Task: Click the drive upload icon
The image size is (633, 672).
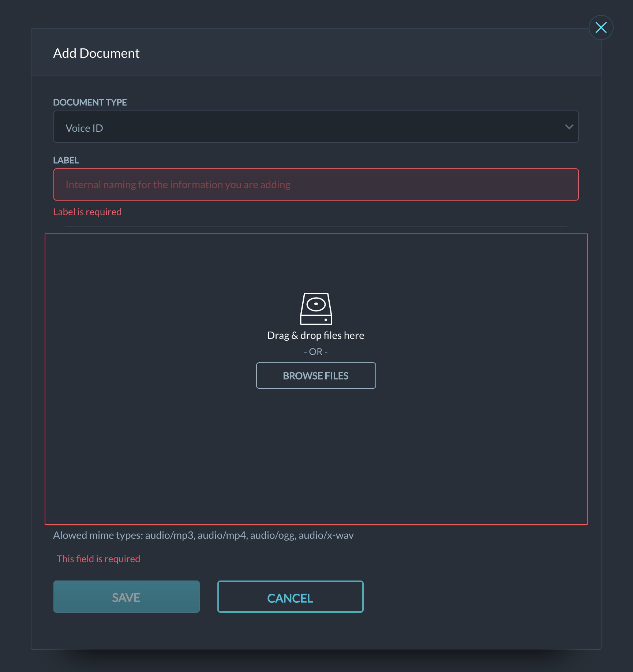Action: point(316,309)
